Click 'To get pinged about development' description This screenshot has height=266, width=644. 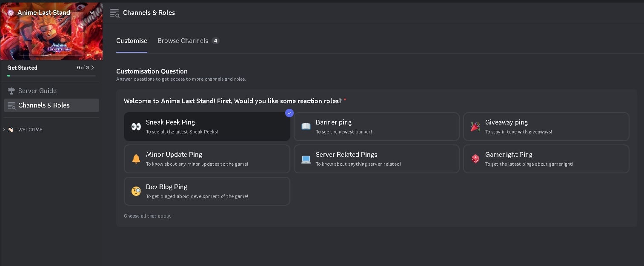[197, 196]
